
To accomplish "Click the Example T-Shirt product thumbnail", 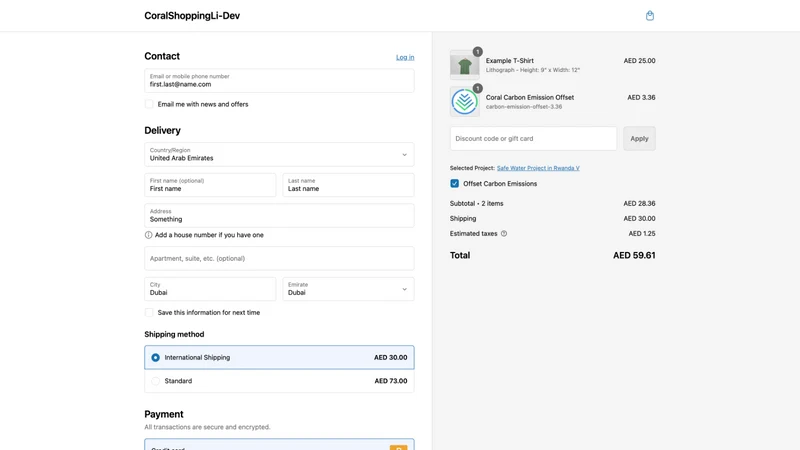I will (x=464, y=65).
